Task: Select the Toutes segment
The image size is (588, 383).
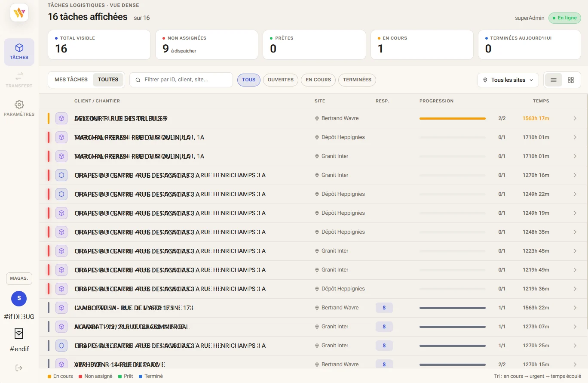Action: [x=108, y=80]
